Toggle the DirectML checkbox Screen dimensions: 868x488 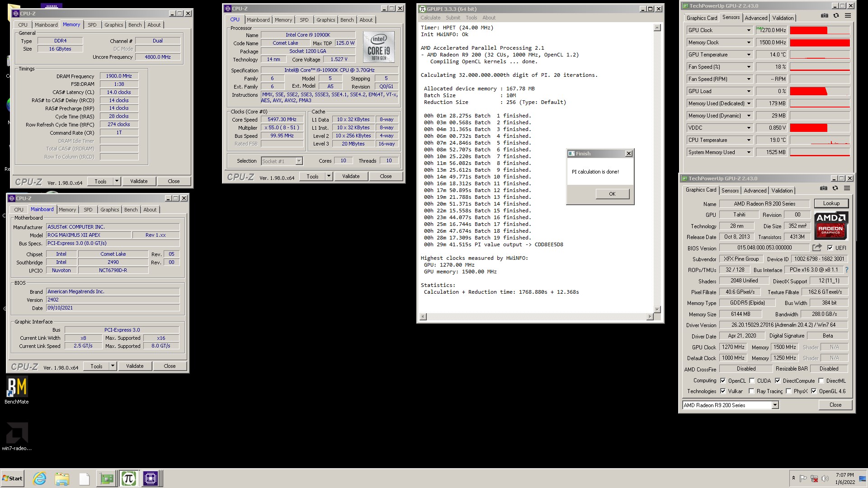tap(821, 380)
